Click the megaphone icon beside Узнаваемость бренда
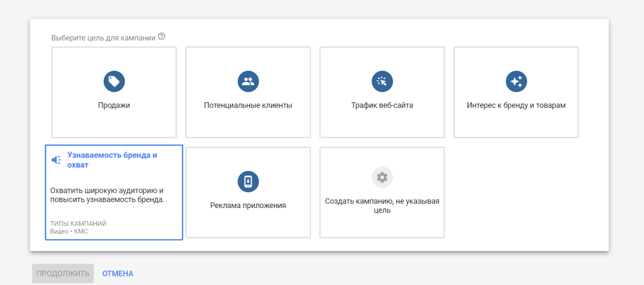Screen dimensions: 644x285 [56, 160]
